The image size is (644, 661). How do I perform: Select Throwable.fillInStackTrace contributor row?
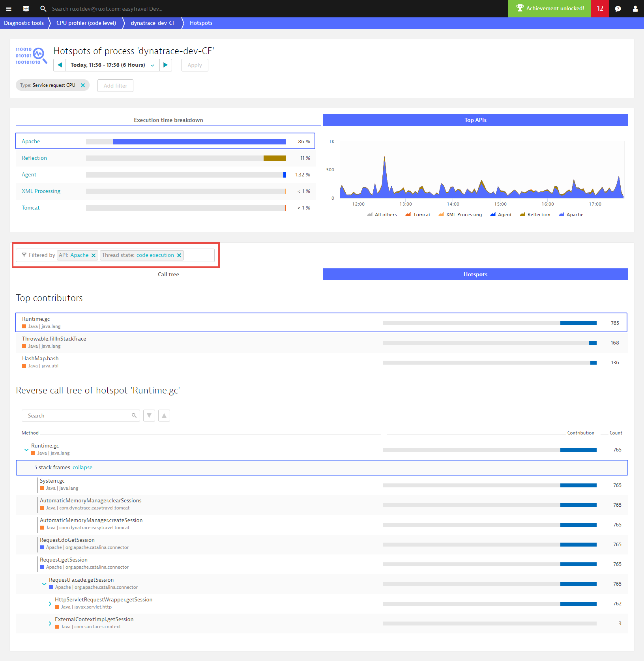(321, 342)
